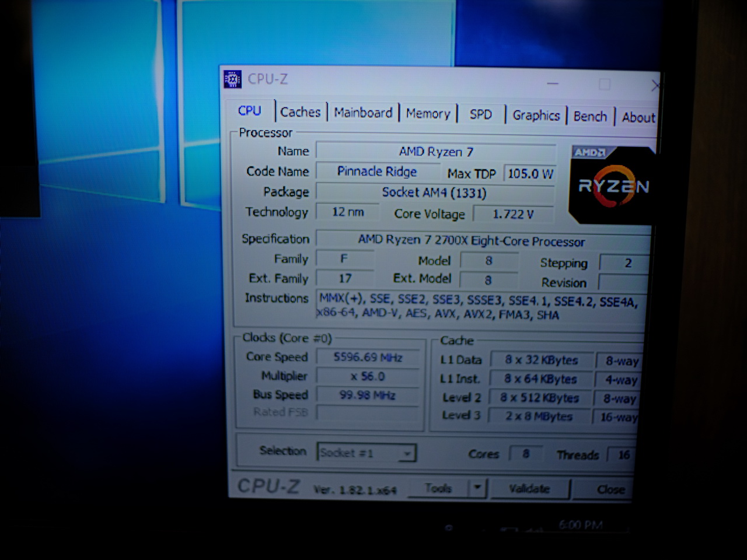Viewport: 747px width, 560px height.
Task: Click the AMD Ryzen logo image
Action: coord(613,185)
